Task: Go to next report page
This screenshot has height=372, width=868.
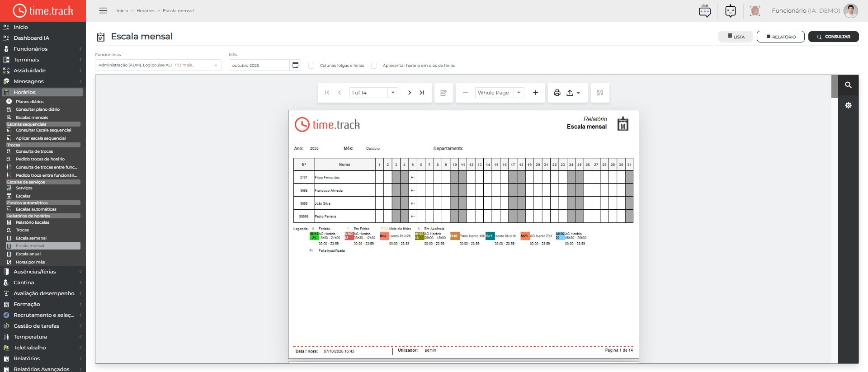Action: pos(410,93)
